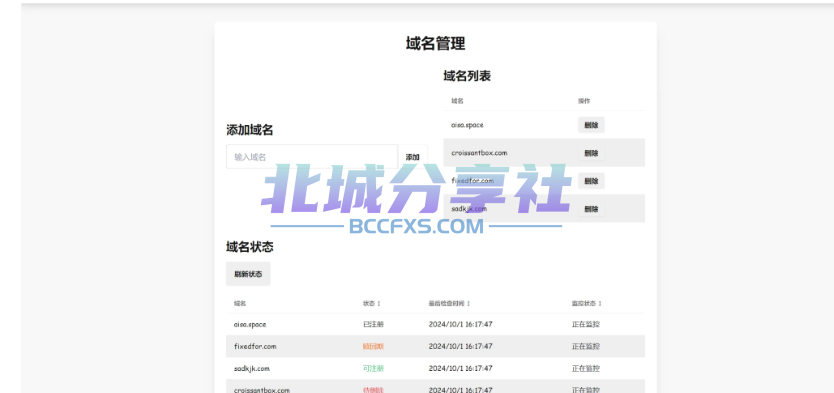The width and height of the screenshot is (834, 393).
Task: Select sadkjk.com in the 域名列表 table
Action: pyautogui.click(x=469, y=209)
